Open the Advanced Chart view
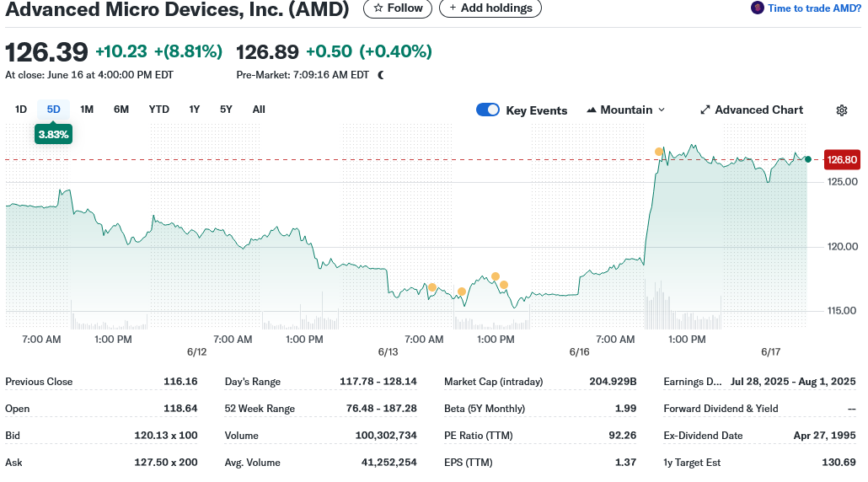Screen dimensions: 868x482 point(752,110)
